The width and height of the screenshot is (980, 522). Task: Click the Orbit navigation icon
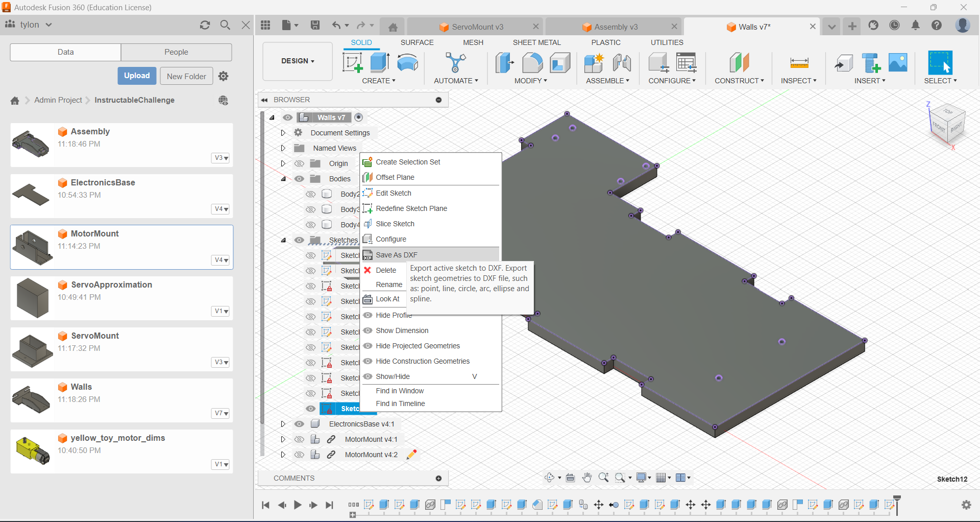click(x=550, y=478)
